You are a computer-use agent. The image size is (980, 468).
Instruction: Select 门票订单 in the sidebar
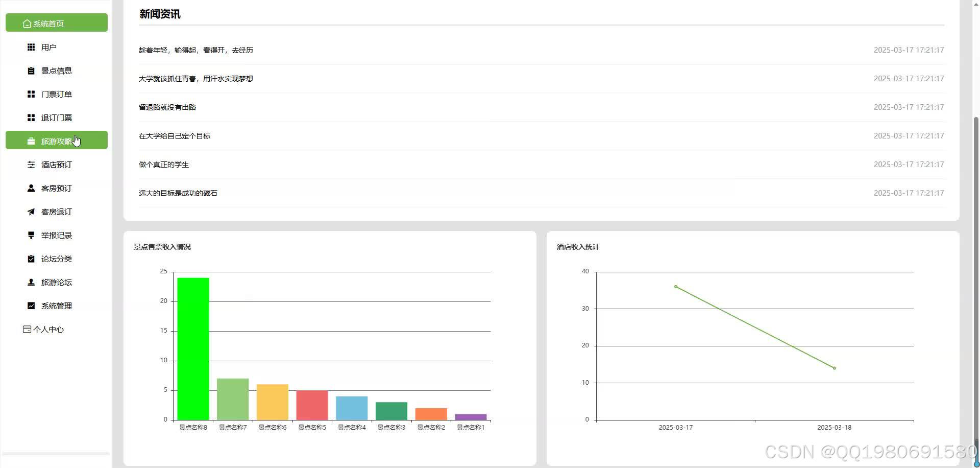pyautogui.click(x=57, y=94)
